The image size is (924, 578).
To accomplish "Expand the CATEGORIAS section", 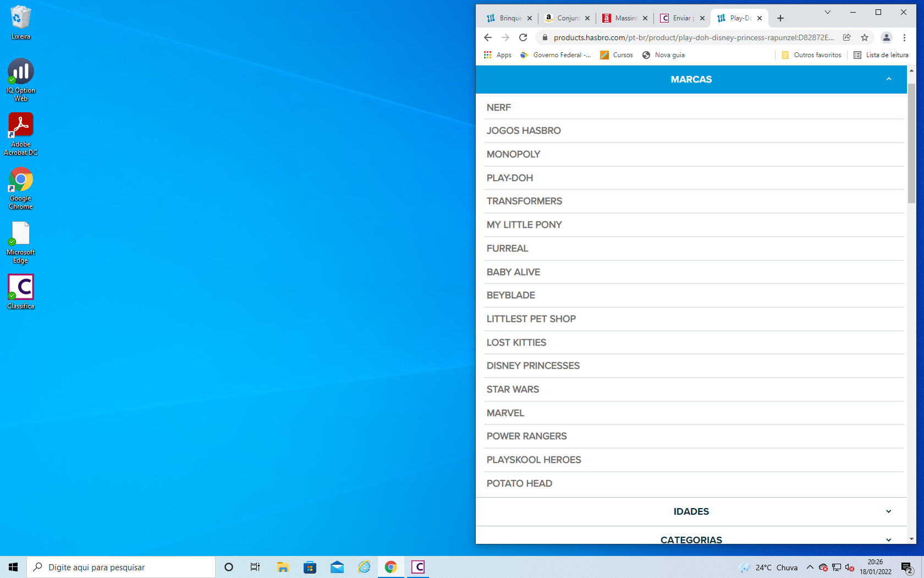I will [888, 539].
